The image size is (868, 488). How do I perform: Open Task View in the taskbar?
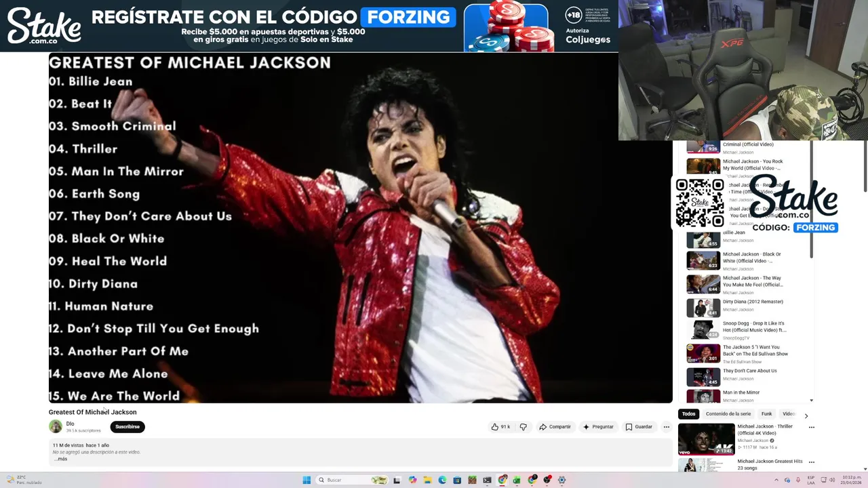[x=397, y=480]
